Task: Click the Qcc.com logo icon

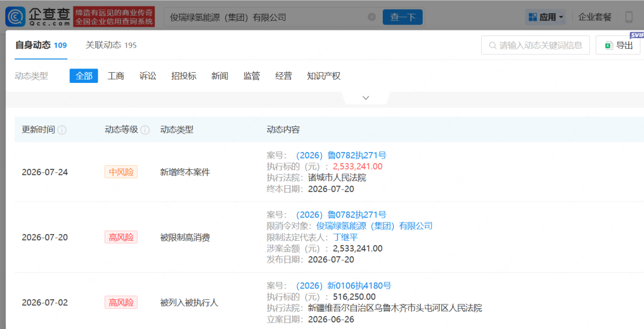Action: [x=15, y=17]
